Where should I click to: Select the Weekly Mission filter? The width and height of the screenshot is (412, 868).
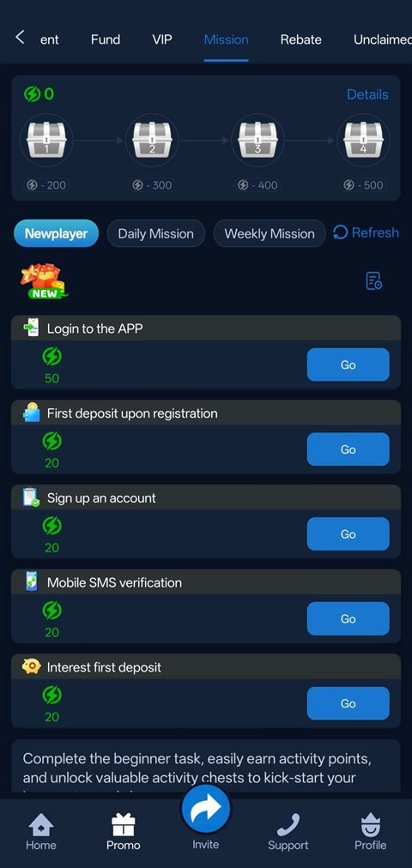(270, 233)
